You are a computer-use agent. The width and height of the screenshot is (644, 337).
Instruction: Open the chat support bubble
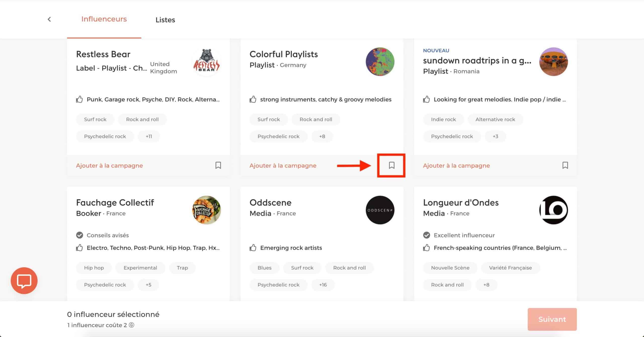coord(24,281)
